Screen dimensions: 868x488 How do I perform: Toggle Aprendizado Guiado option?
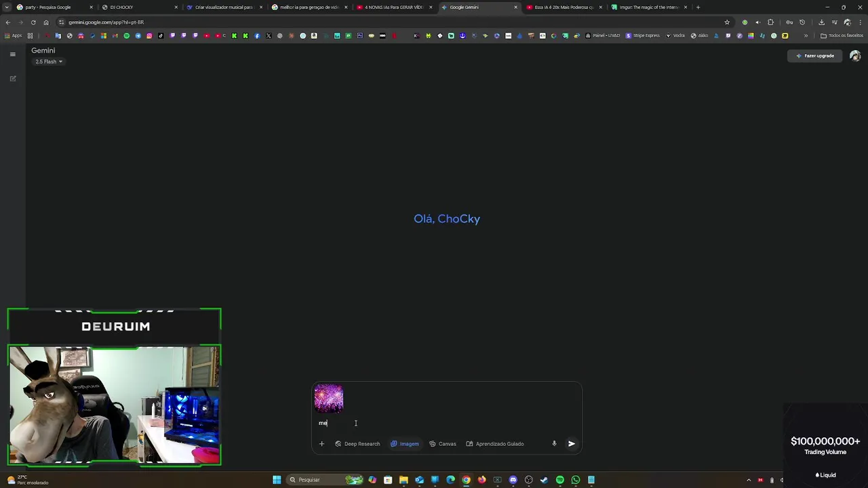[495, 444]
